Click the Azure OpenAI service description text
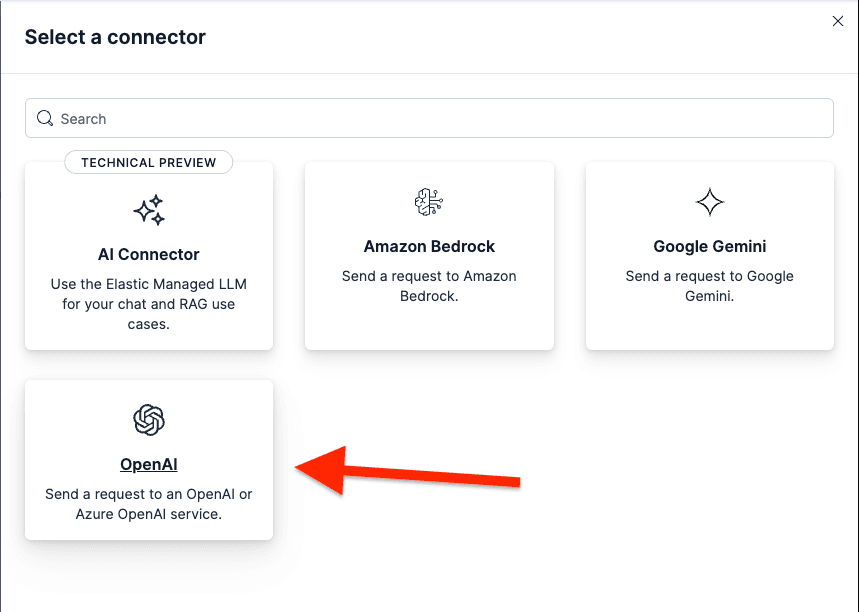This screenshot has width=859, height=612. point(148,504)
